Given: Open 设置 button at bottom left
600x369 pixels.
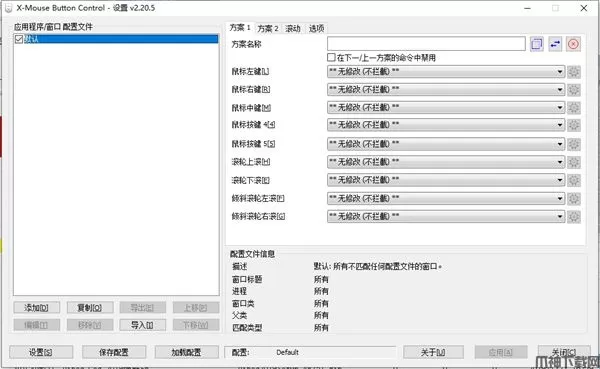Looking at the screenshot, I should pos(41,352).
